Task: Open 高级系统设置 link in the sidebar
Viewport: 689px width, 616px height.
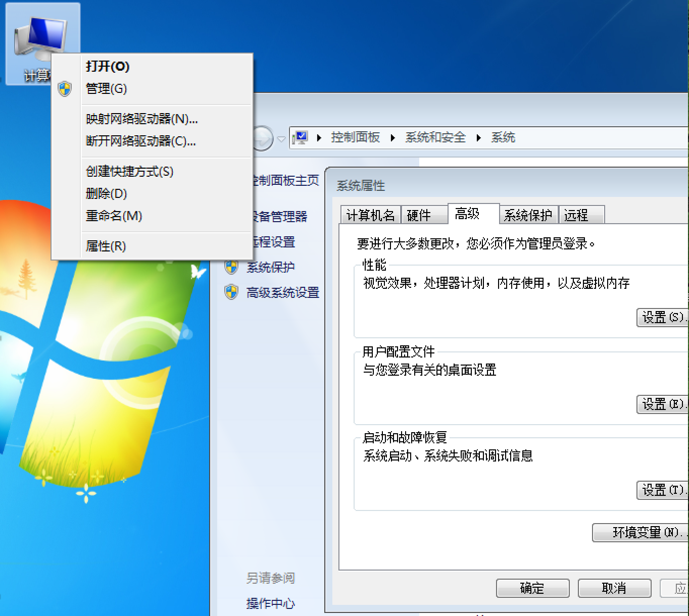Action: [283, 292]
